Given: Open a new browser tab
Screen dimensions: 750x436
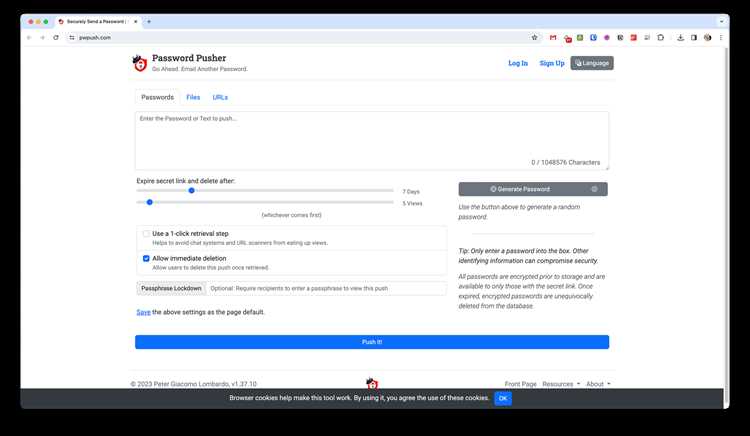Looking at the screenshot, I should click(149, 22).
